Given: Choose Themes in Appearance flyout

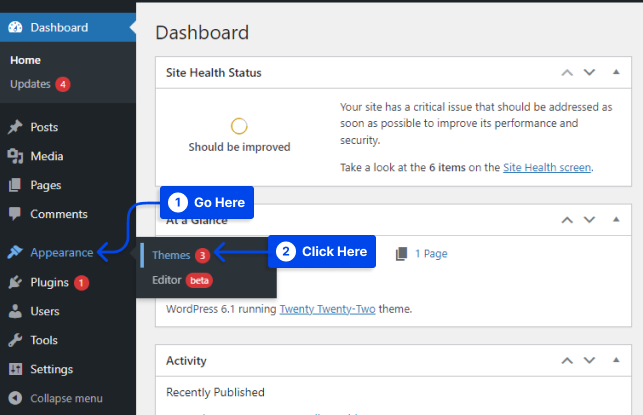Looking at the screenshot, I should point(171,255).
